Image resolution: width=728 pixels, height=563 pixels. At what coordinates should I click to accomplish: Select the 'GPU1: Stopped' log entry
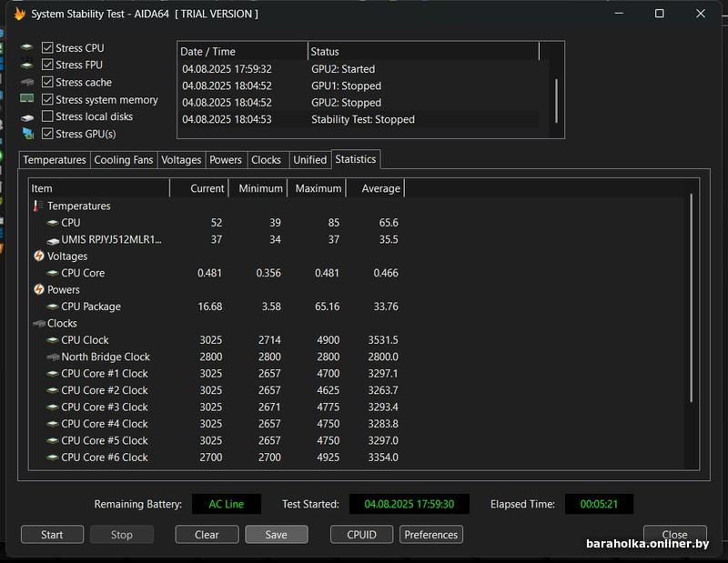click(359, 85)
